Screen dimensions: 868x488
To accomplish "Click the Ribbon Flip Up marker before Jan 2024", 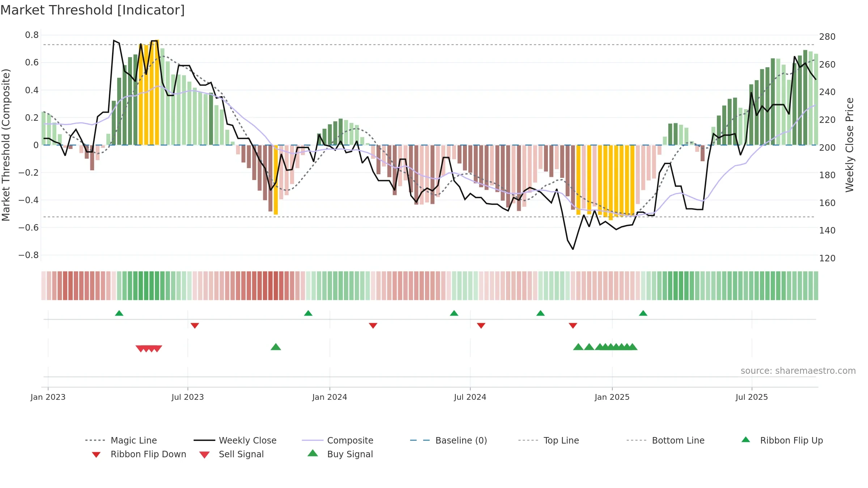I will click(x=308, y=313).
